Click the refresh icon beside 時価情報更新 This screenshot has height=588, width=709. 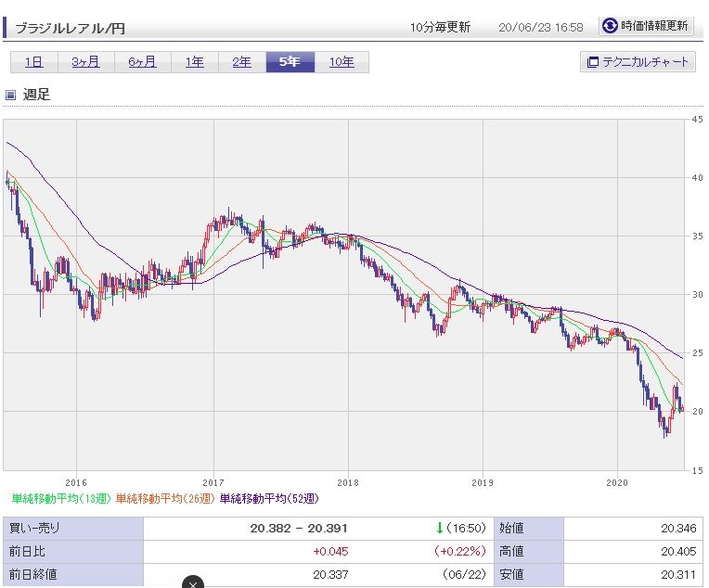click(610, 26)
